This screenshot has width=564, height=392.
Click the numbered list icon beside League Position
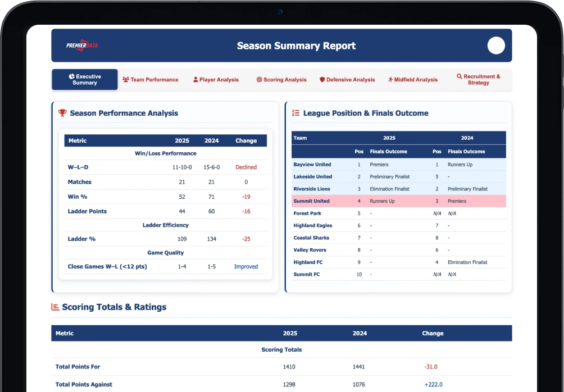[295, 113]
